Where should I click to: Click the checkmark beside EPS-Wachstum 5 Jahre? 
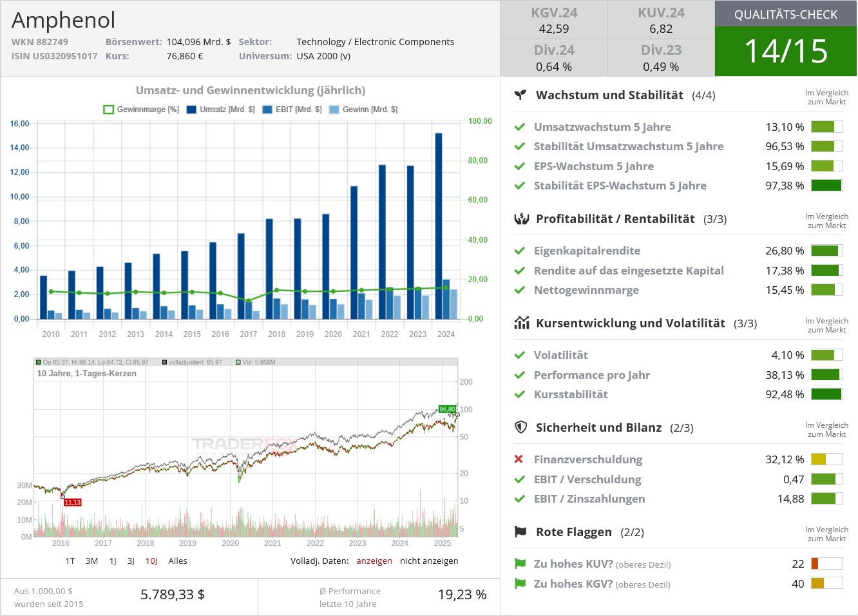tap(520, 166)
